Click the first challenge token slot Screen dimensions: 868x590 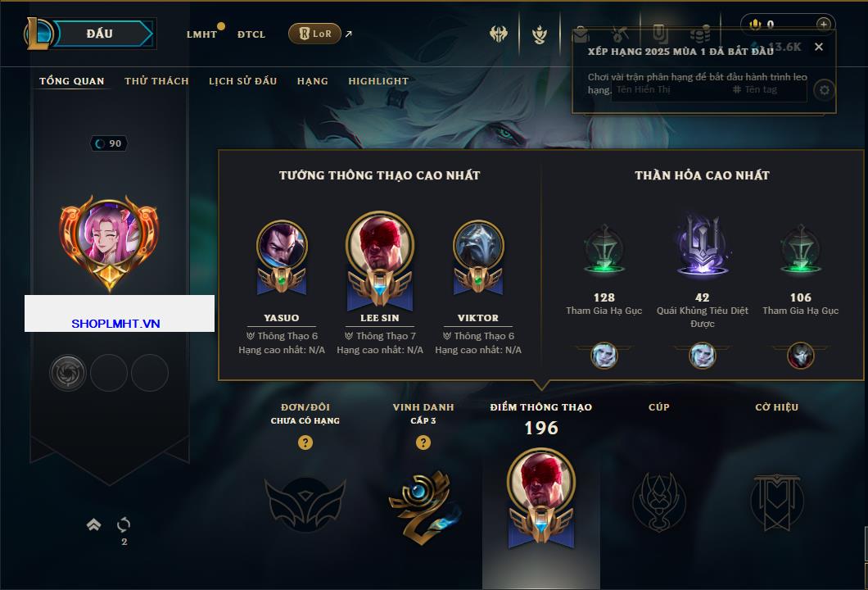click(67, 373)
